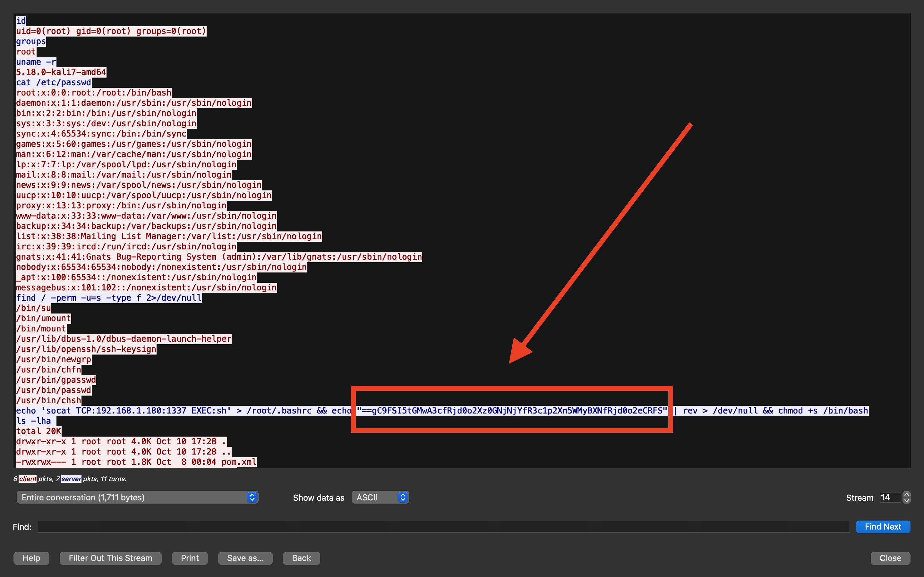Viewport: 924px width, 577px height.
Task: Click Filter Out This Stream
Action: (110, 558)
